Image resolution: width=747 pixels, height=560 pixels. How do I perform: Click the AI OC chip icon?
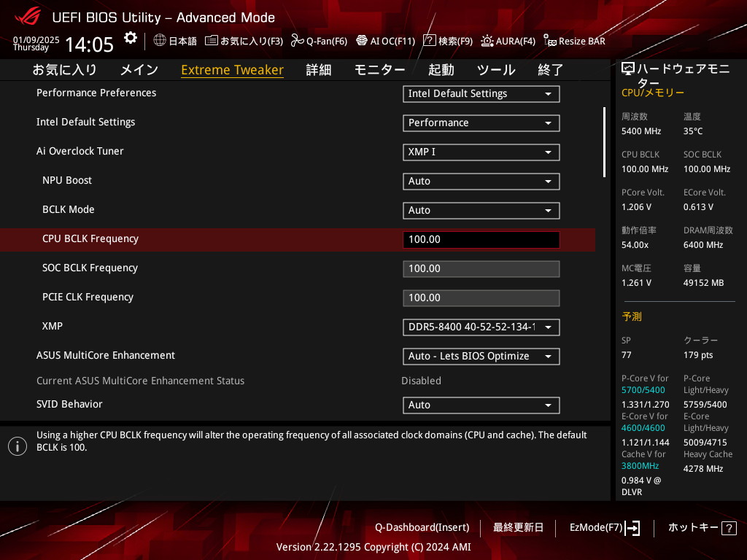[x=361, y=41]
